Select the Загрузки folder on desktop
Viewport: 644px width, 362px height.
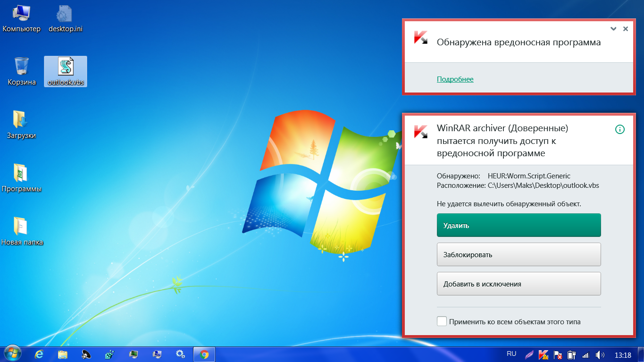tap(22, 125)
